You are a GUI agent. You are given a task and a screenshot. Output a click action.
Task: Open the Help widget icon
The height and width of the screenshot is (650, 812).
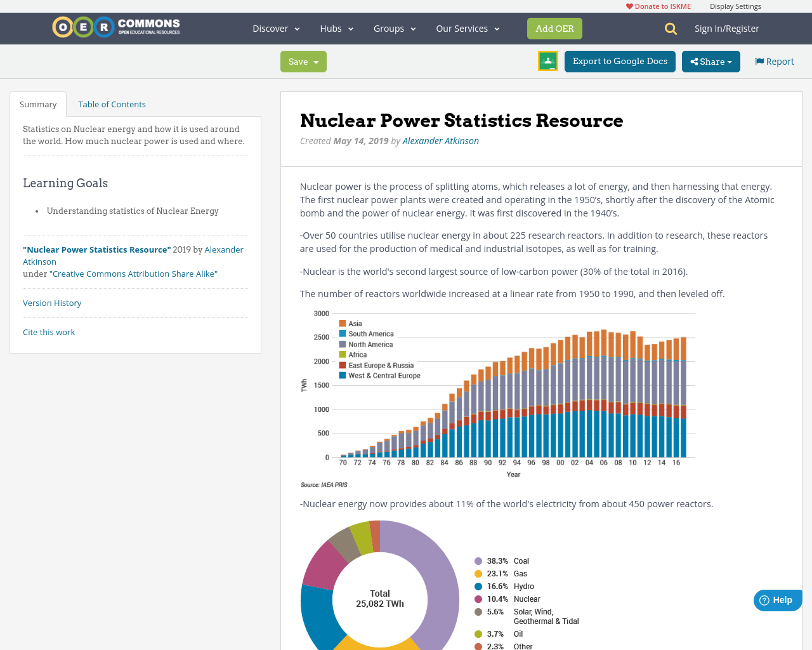point(764,599)
